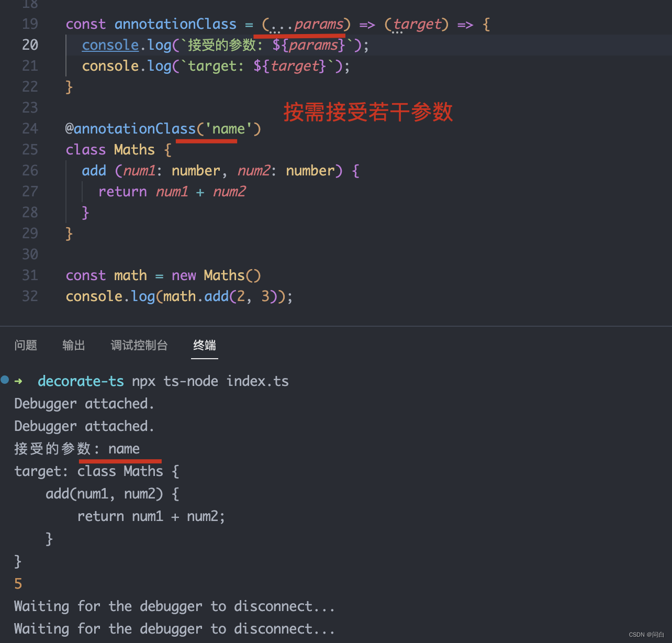Viewport: 672px width, 643px height.
Task: Click the add method name on line 26
Action: 94,171
